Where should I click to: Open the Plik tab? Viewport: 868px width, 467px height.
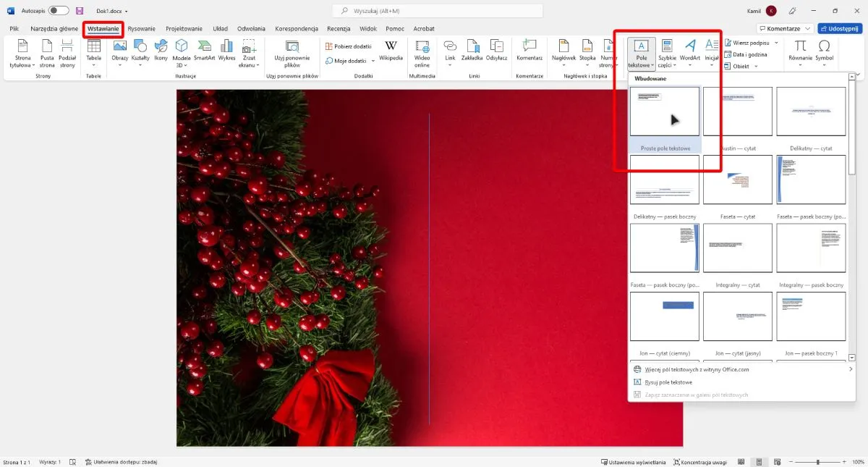click(14, 28)
